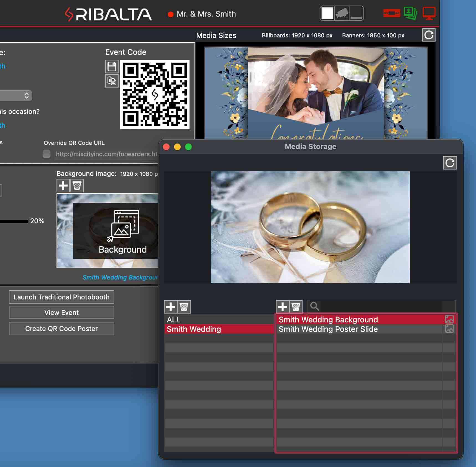
Task: Refresh the Media Sizes preview
Action: click(x=428, y=35)
